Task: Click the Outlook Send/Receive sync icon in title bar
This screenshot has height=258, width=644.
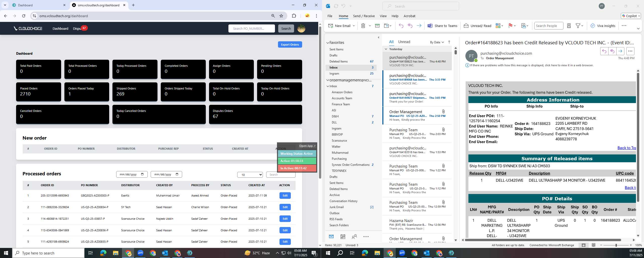Action: (336, 6)
